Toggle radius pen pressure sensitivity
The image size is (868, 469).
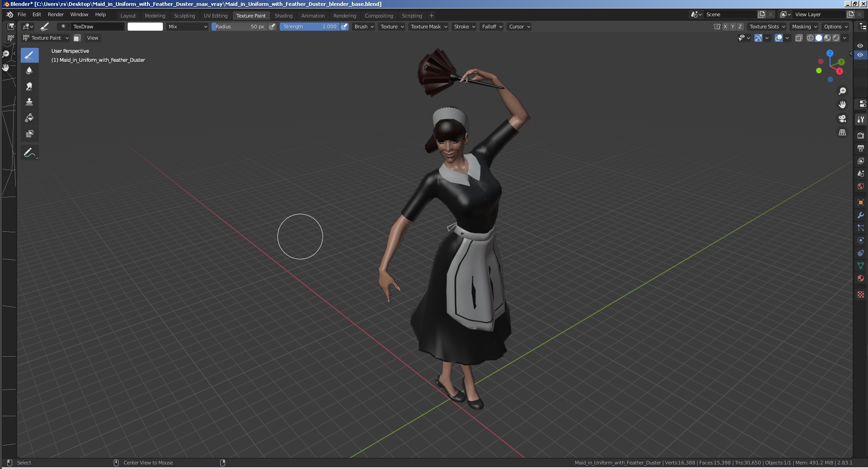[272, 27]
